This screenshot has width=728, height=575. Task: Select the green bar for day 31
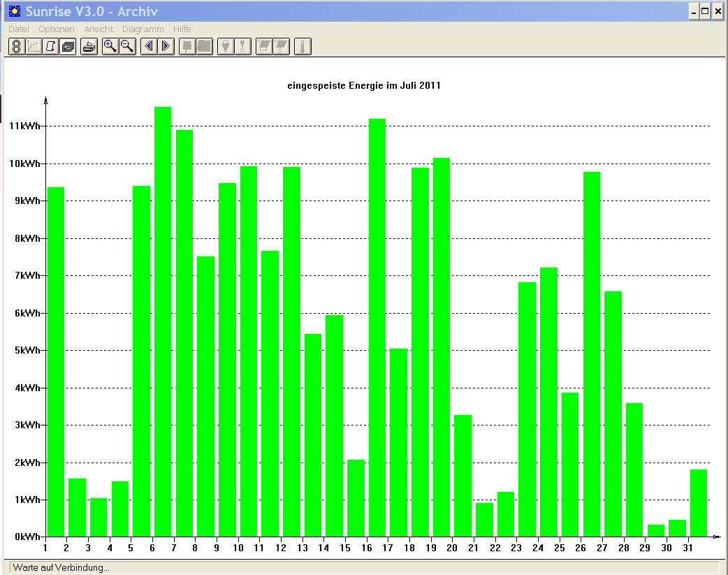point(699,503)
